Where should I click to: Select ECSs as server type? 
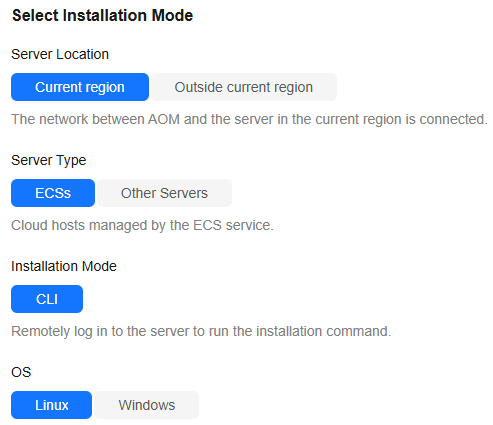click(53, 193)
